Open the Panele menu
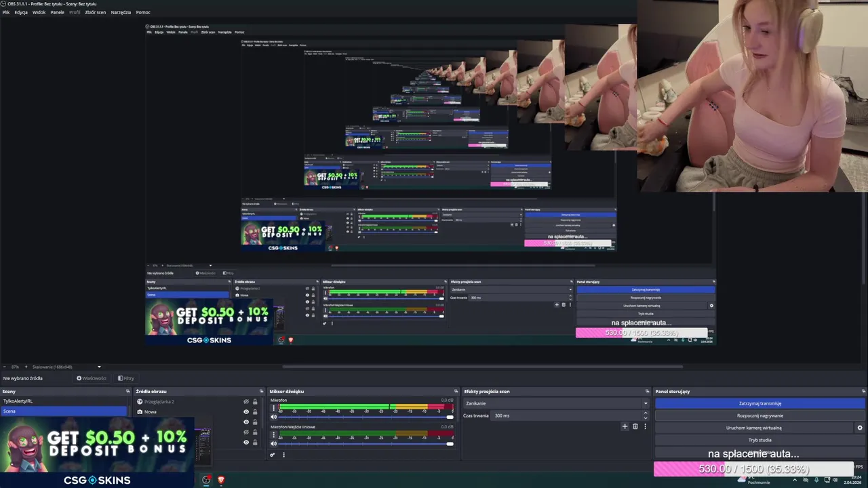Image resolution: width=868 pixels, height=488 pixels. 58,12
